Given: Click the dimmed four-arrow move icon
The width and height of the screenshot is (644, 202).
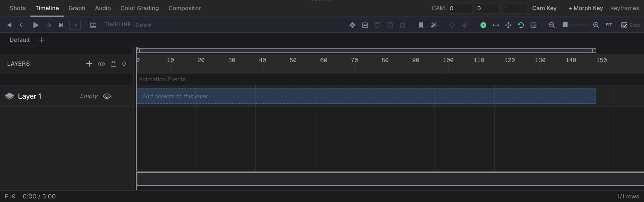Looking at the screenshot, I should click(452, 25).
